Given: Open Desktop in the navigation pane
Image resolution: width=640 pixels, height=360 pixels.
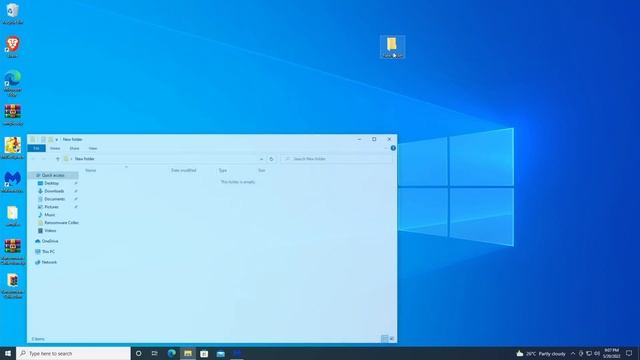Looking at the screenshot, I should click(x=51, y=183).
